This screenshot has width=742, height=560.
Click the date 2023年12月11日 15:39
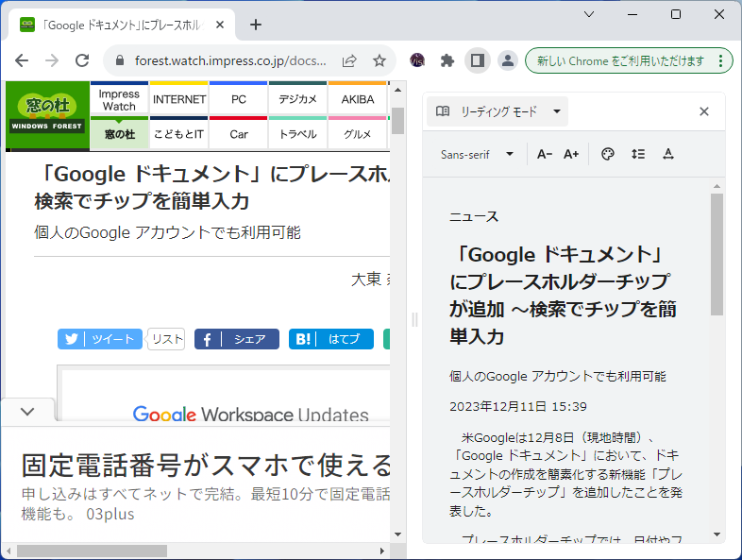(518, 407)
